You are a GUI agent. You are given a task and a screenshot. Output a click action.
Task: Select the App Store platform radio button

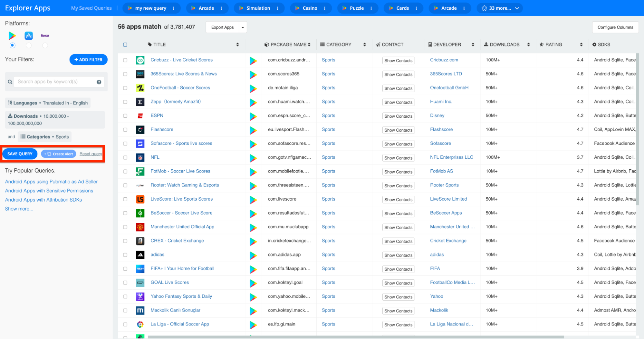coord(29,45)
